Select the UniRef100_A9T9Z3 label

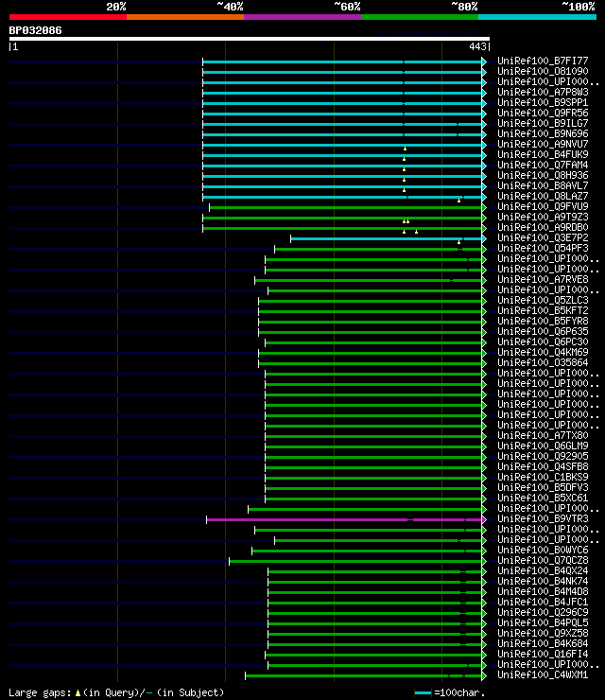click(543, 217)
